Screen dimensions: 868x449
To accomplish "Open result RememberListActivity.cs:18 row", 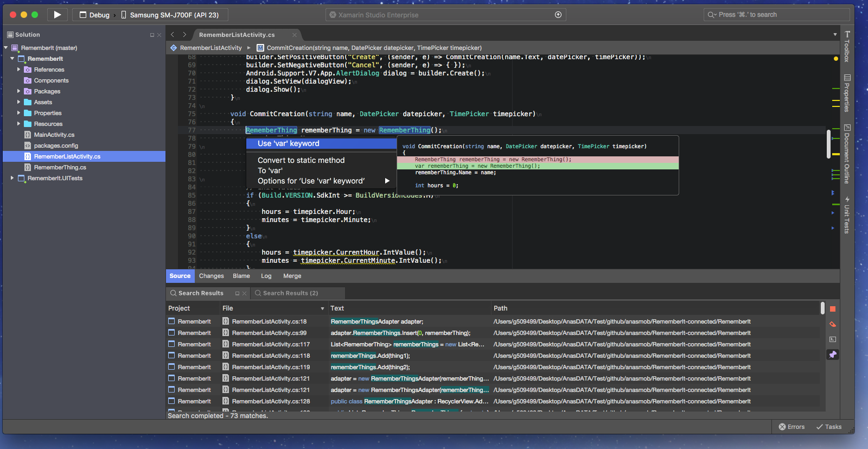I will (x=493, y=321).
